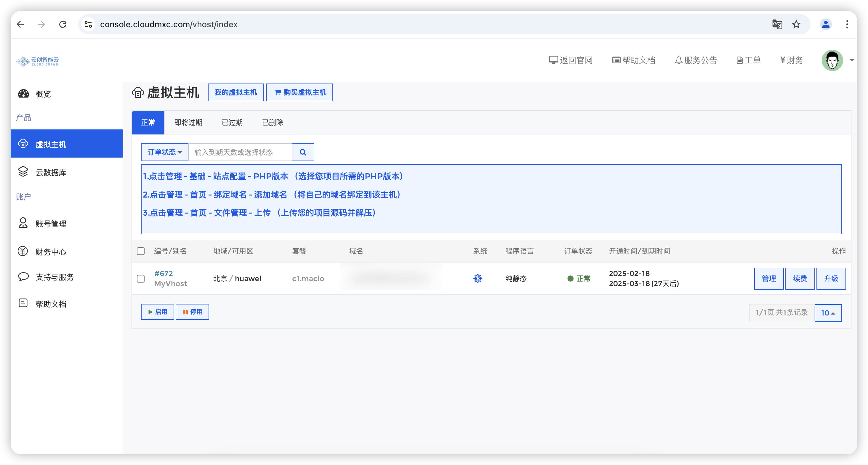Open host link #672

pyautogui.click(x=164, y=273)
